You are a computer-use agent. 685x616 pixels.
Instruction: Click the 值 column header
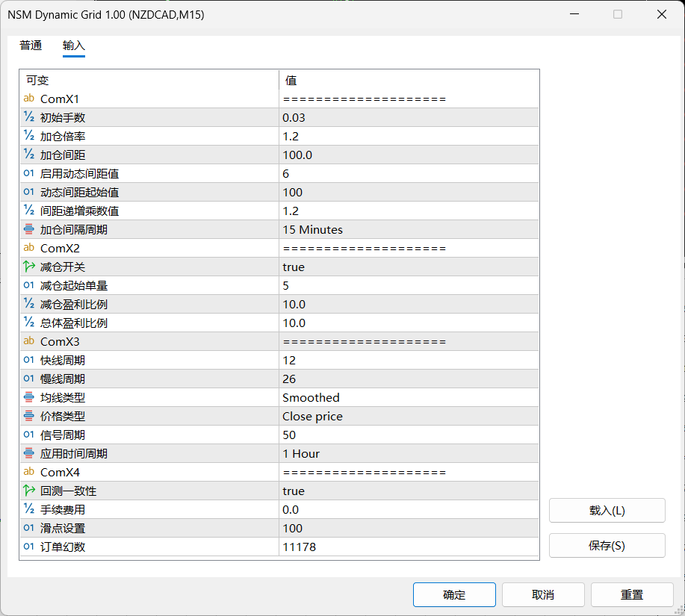(x=409, y=81)
